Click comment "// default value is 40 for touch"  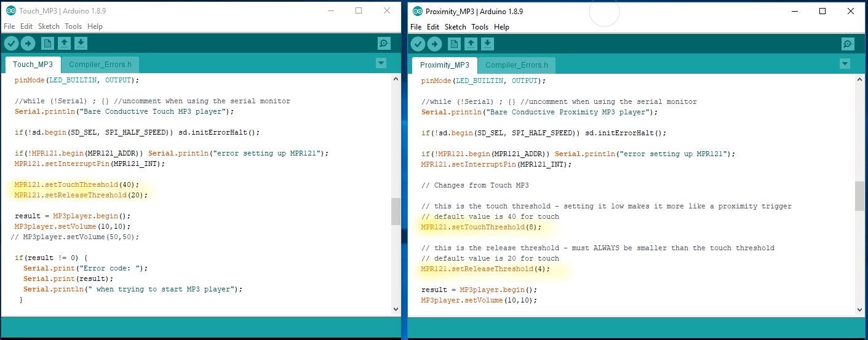tap(490, 216)
